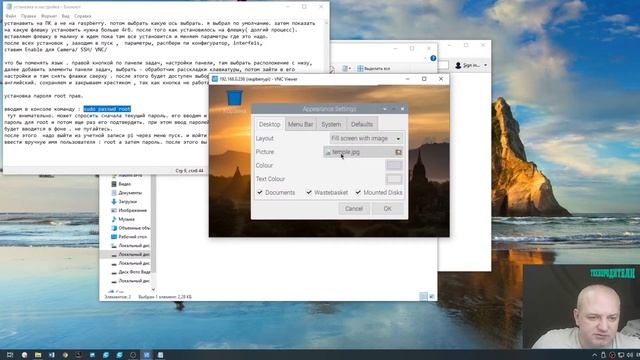Toggle the Wastebasket checkbox
The image size is (640, 360).
coord(309,192)
